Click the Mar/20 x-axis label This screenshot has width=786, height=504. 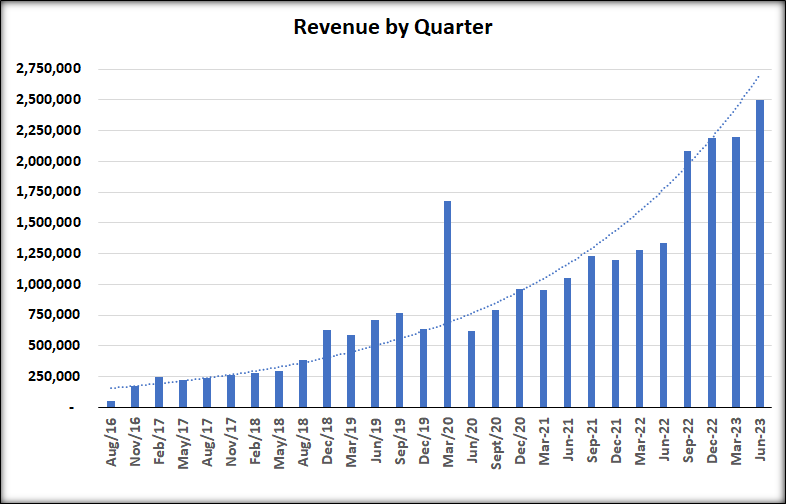click(x=448, y=441)
